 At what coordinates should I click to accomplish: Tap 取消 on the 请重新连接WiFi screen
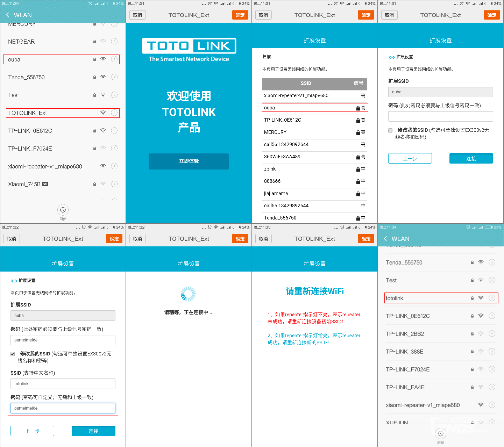point(263,239)
